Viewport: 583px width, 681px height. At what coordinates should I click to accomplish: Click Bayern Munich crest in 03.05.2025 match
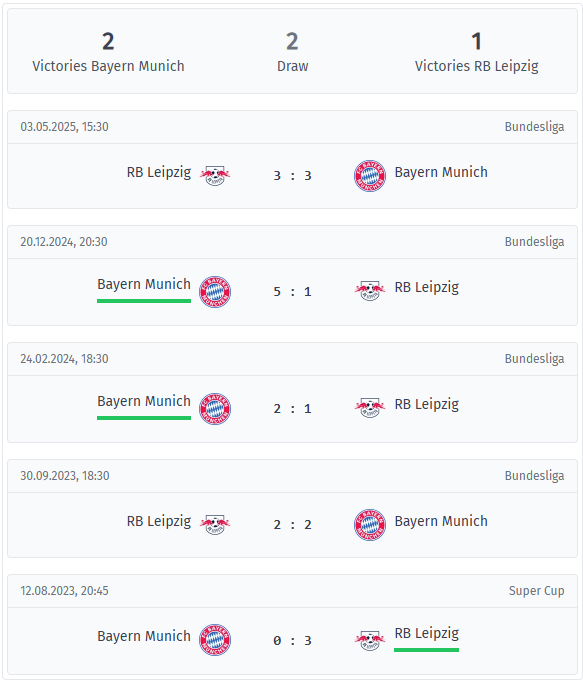coord(370,175)
